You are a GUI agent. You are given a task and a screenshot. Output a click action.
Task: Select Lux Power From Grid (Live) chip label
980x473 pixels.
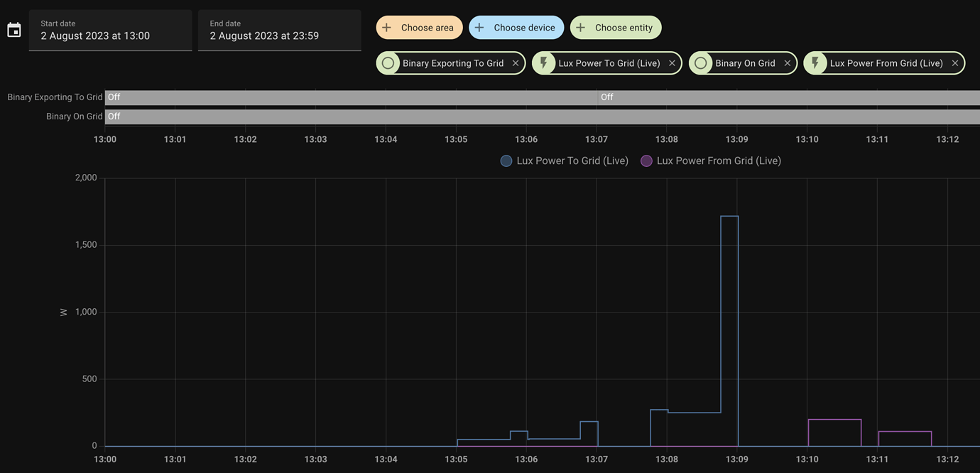tap(886, 63)
